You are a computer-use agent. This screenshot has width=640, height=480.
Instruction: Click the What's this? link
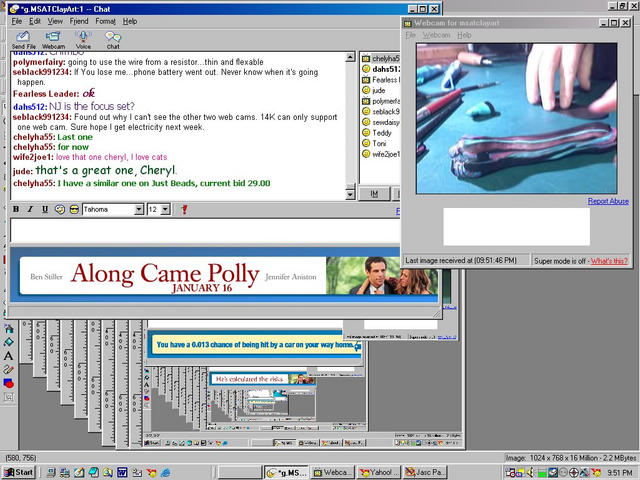[x=609, y=261]
